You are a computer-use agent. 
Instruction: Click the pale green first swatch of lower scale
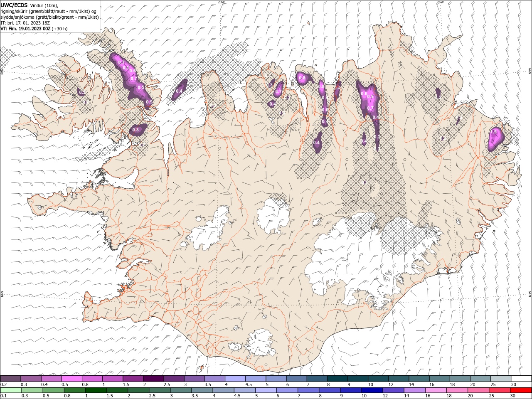point(10,390)
